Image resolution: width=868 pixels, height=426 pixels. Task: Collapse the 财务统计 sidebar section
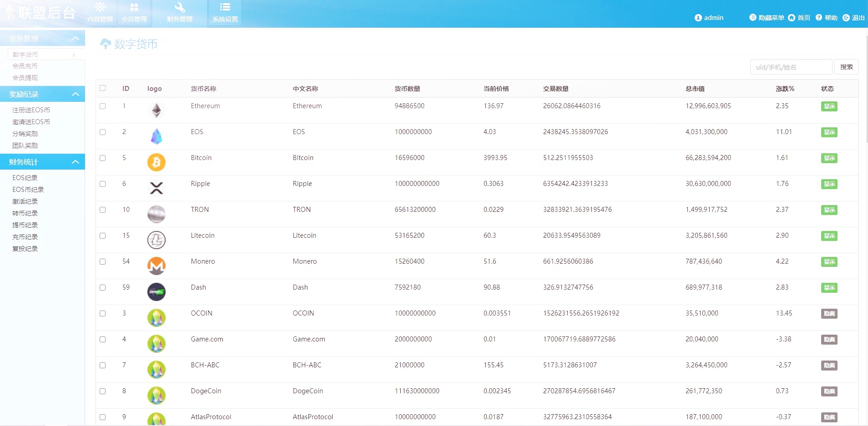tap(42, 162)
